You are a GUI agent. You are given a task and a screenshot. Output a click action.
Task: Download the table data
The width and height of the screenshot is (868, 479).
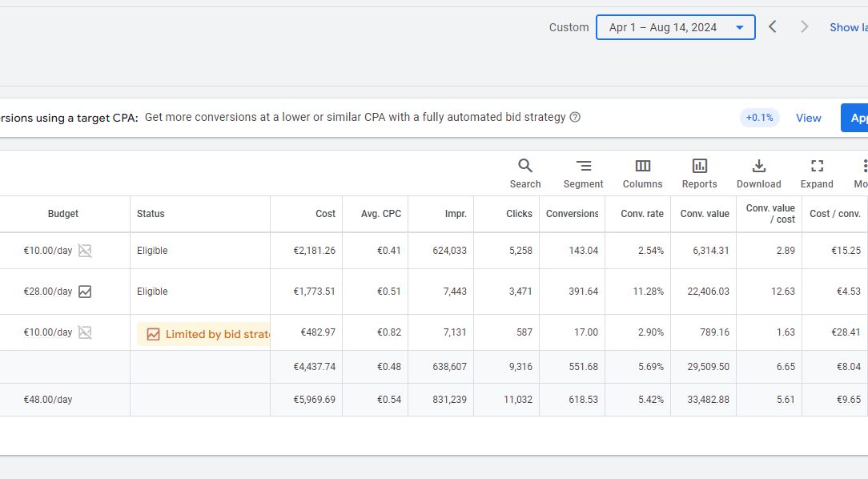click(x=758, y=173)
